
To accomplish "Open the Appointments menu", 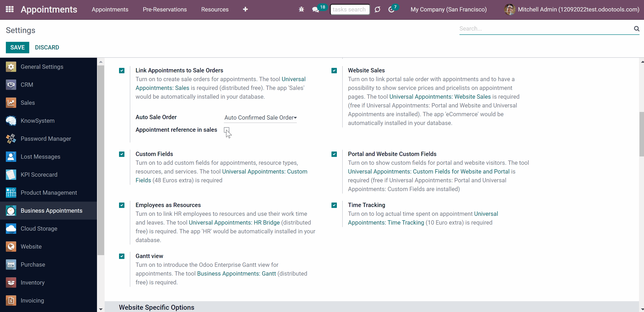I will pyautogui.click(x=110, y=9).
